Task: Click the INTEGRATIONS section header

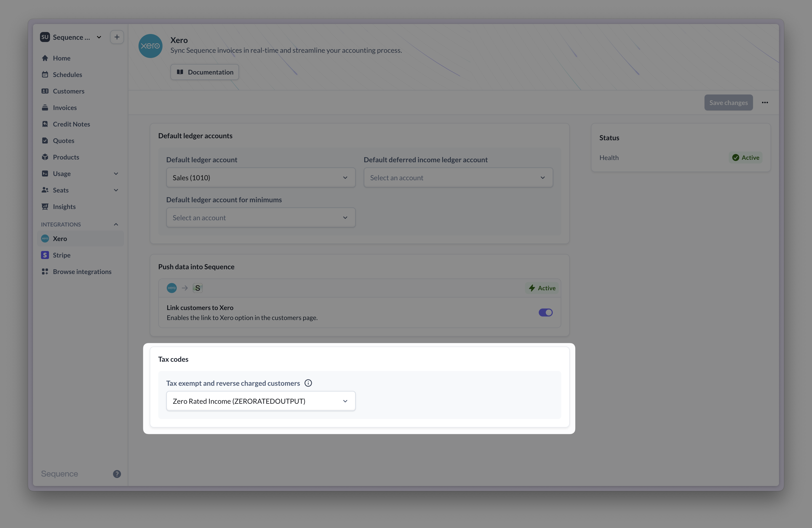Action: click(61, 224)
